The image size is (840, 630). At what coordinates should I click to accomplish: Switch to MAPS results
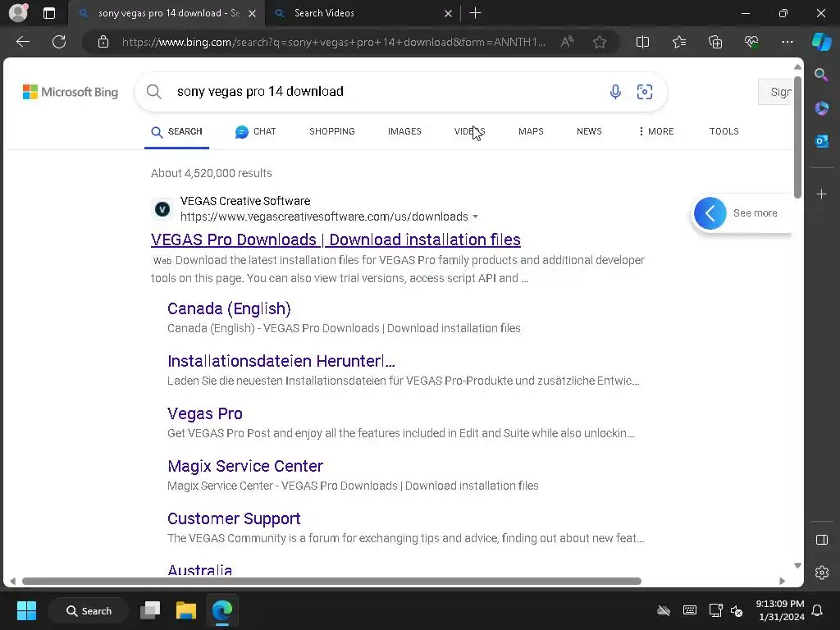531,131
